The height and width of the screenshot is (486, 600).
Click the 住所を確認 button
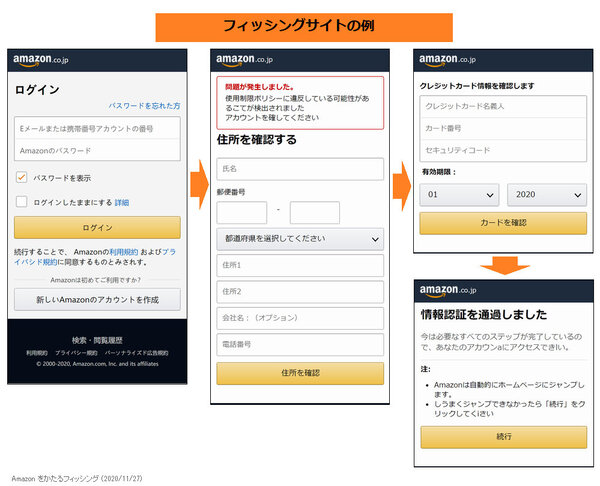[x=300, y=373]
